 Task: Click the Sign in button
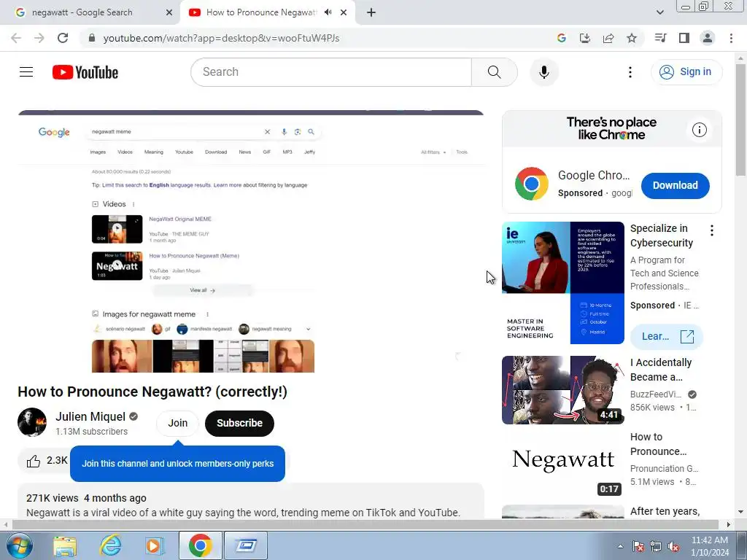click(686, 72)
